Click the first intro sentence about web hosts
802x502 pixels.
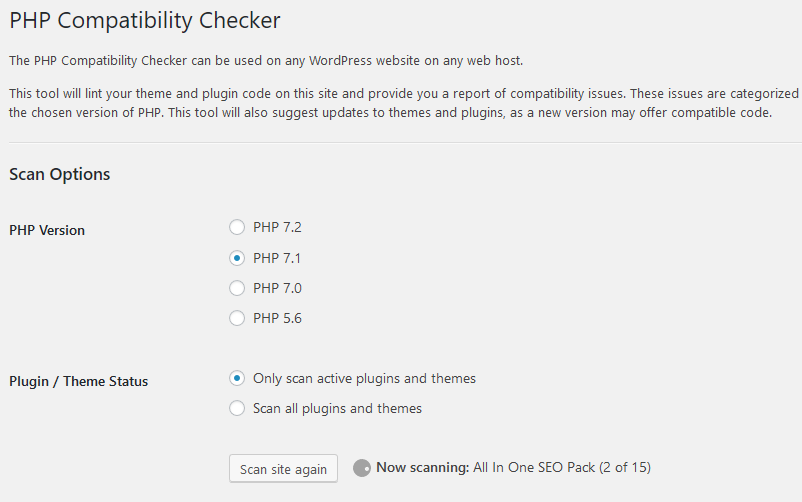pyautogui.click(x=265, y=61)
